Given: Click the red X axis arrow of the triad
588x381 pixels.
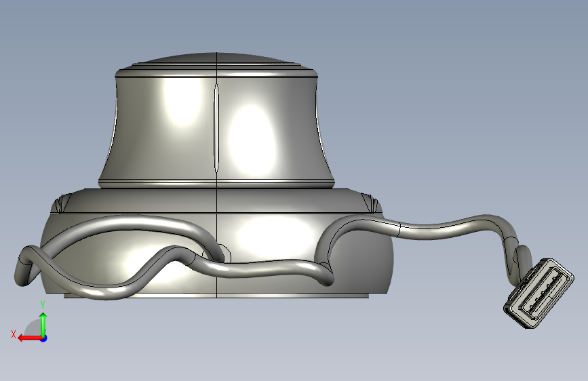Looking at the screenshot, I should point(29,338).
